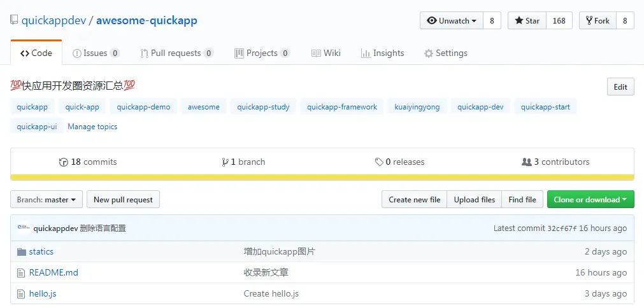This screenshot has height=308, width=644.
Task: Edit the repository description
Action: coord(620,87)
